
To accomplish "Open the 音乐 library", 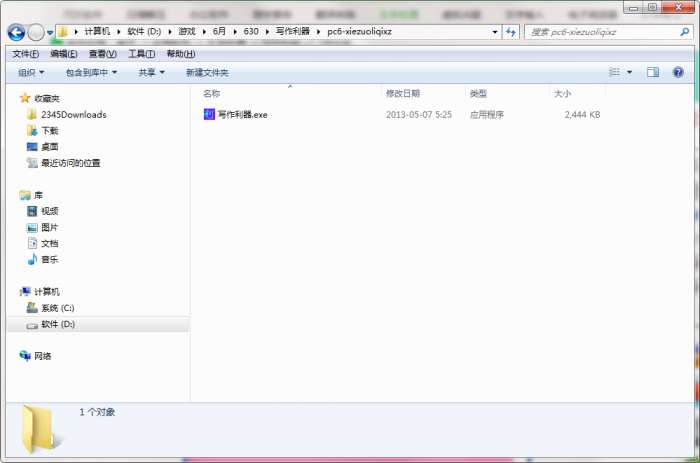I will tap(49, 259).
